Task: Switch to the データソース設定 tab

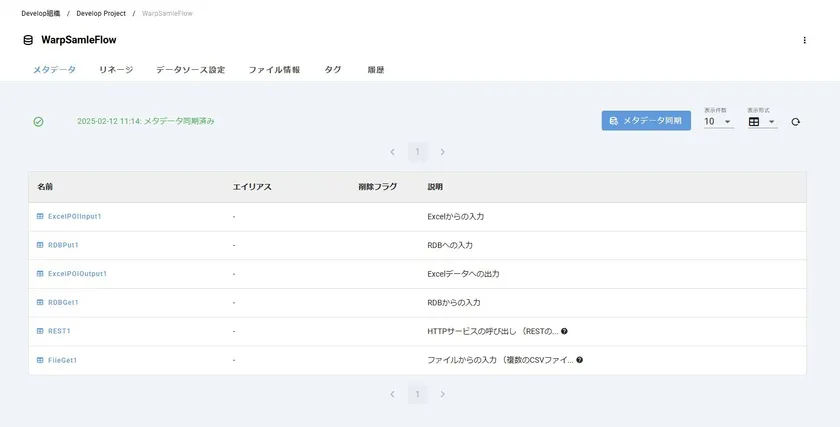Action: coord(190,70)
